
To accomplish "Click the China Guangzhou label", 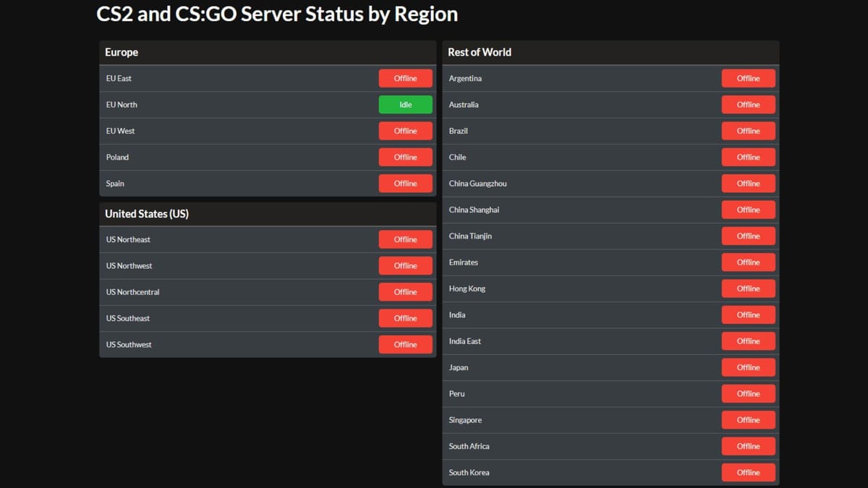I will pos(477,184).
